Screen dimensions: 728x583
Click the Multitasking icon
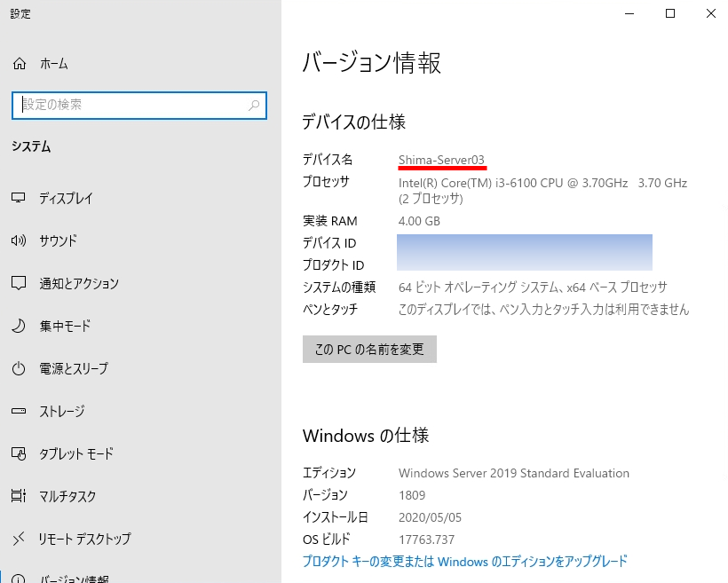tap(19, 496)
